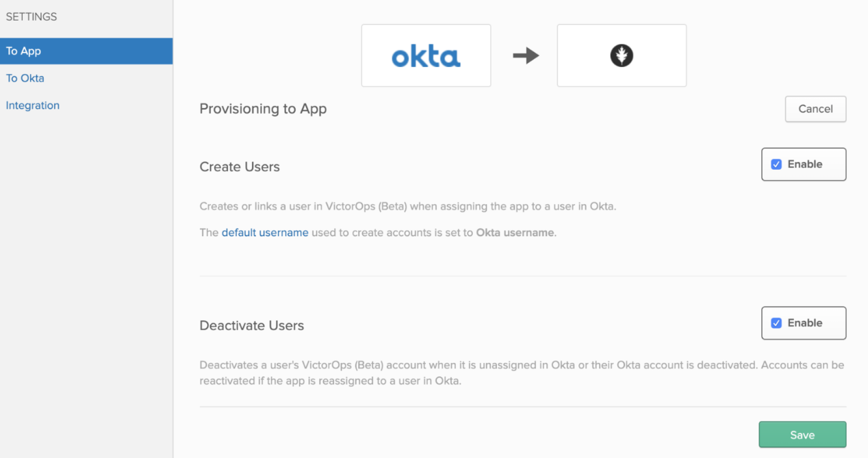Image resolution: width=868 pixels, height=458 pixels.
Task: Open the default username link
Action: pyautogui.click(x=265, y=232)
